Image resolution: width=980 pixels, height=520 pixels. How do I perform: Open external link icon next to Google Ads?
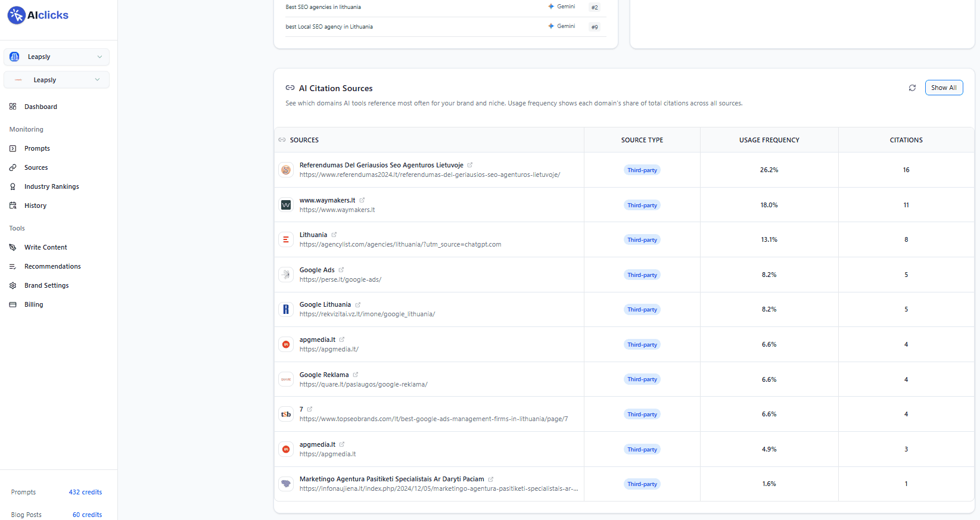tap(341, 270)
